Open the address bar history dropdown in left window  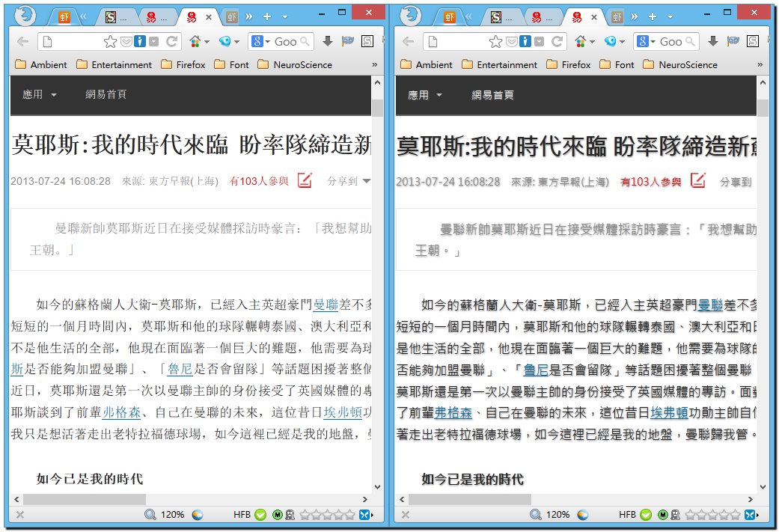tap(154, 42)
